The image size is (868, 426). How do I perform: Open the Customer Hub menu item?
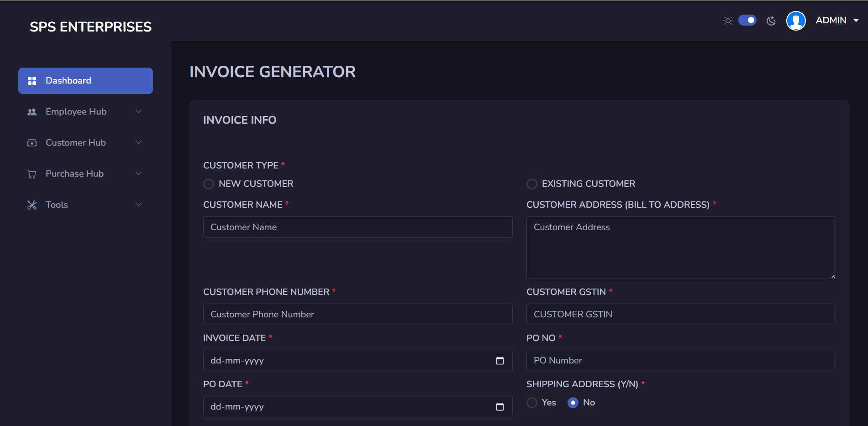click(x=76, y=143)
